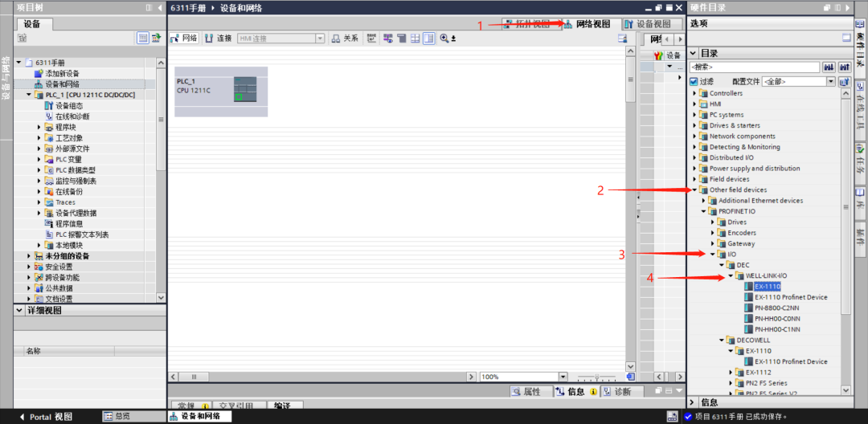Switch to Portal 视图
Viewport: 868px width, 424px height.
click(45, 417)
